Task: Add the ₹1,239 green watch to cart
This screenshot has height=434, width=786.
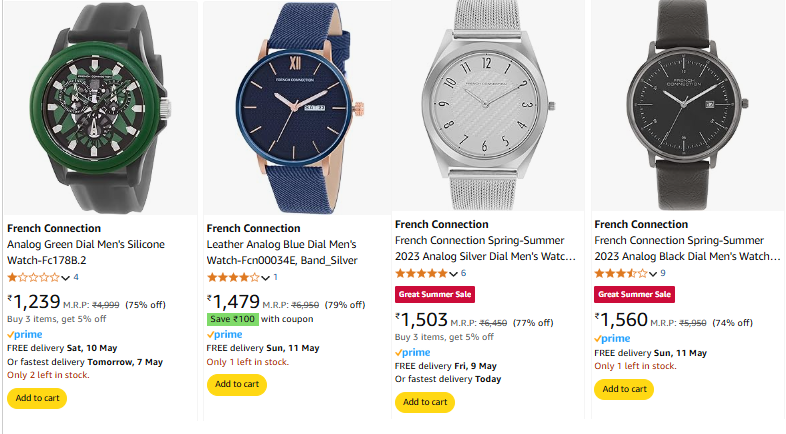Action: (38, 398)
